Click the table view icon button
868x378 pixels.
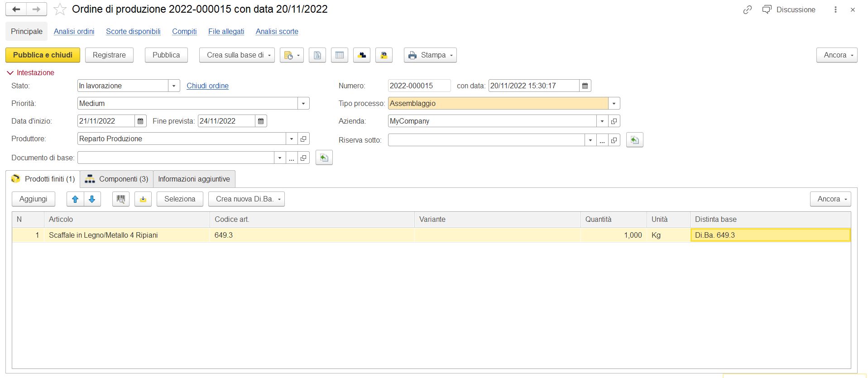(x=340, y=55)
